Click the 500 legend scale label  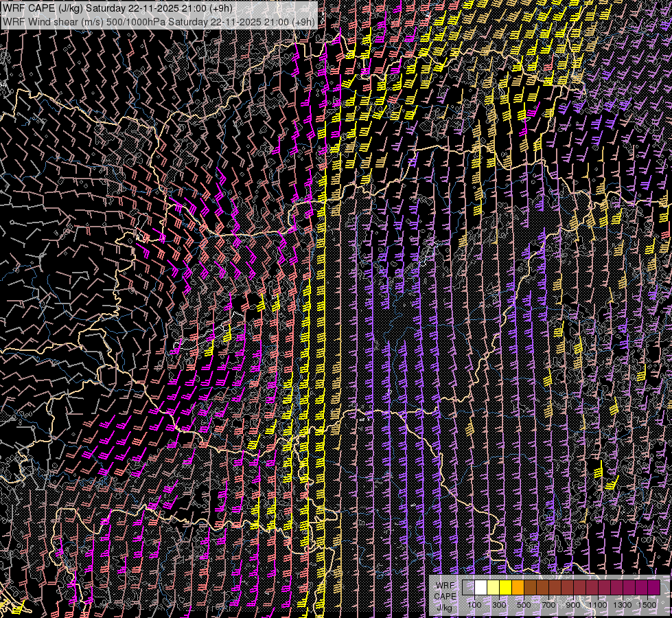[x=524, y=605]
